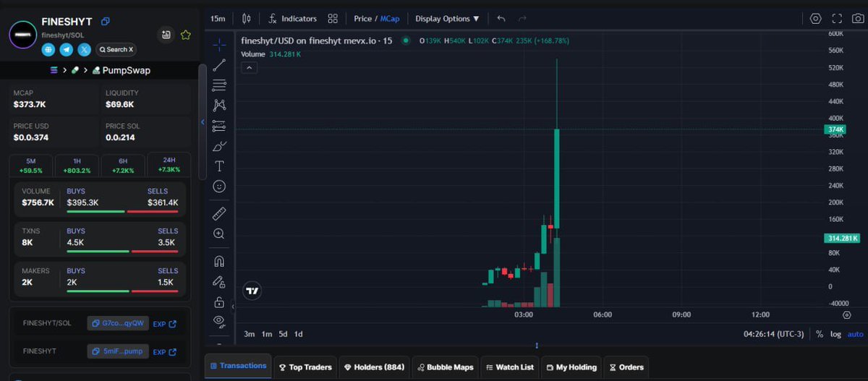
Task: Set chart range to 1d
Action: (299, 334)
